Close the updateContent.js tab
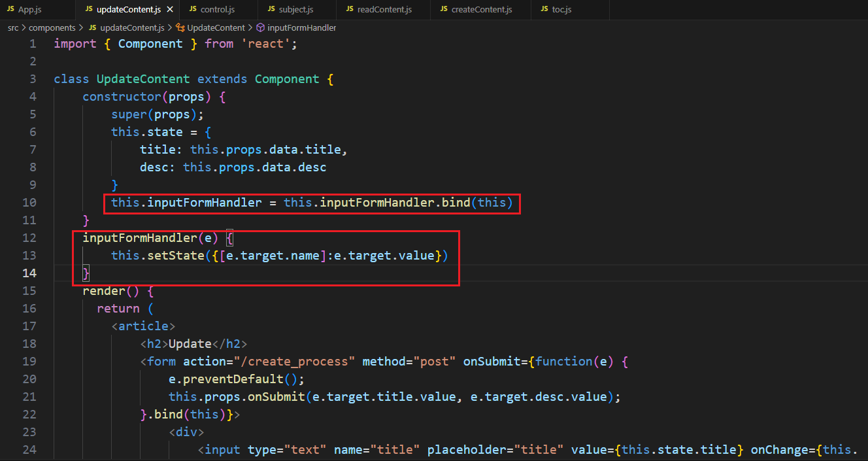This screenshot has height=461, width=868. 171,10
